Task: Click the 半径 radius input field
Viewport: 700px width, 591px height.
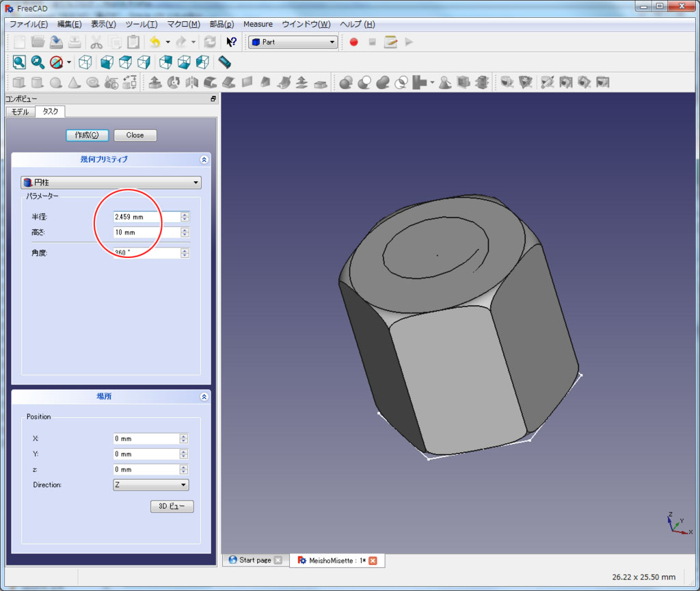Action: 147,217
